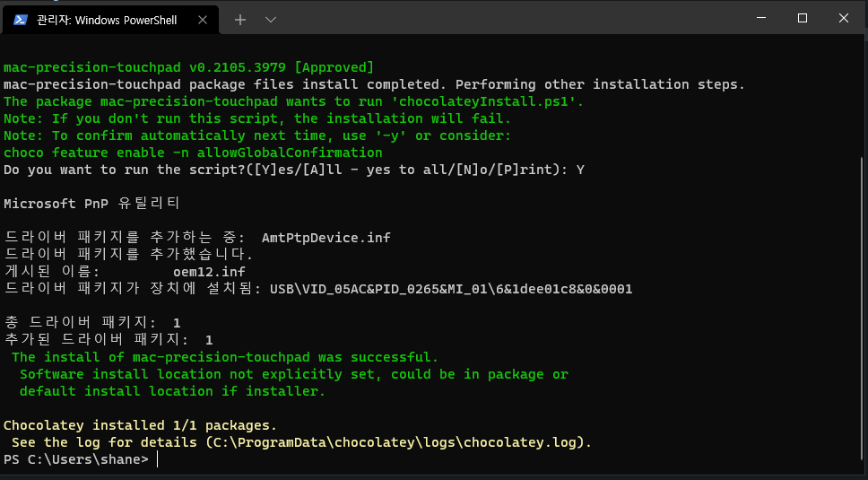This screenshot has width=868, height=480.
Task: Select the 관리자: Windows PowerShell tab
Action: (110, 20)
